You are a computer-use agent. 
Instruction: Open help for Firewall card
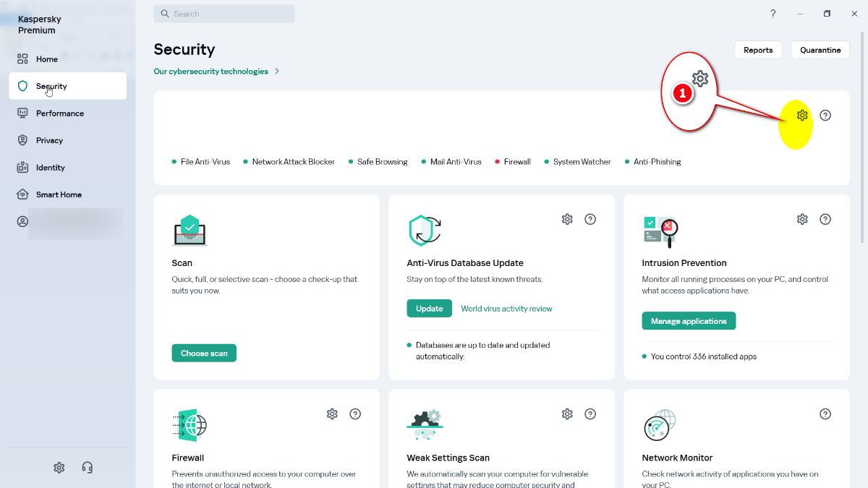(x=355, y=414)
